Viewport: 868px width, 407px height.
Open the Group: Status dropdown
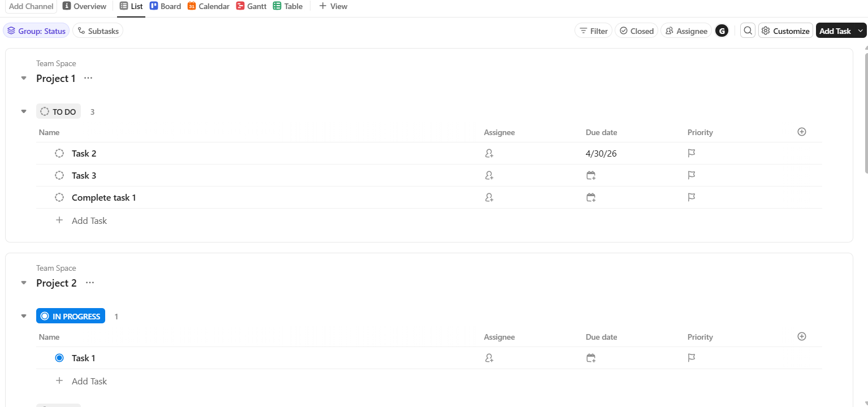tap(36, 31)
